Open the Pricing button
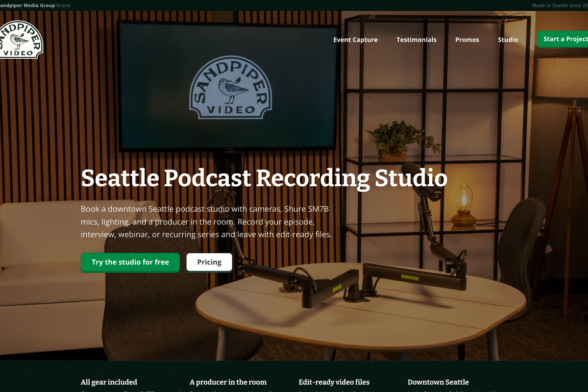Image resolution: width=588 pixels, height=392 pixels. coord(209,262)
